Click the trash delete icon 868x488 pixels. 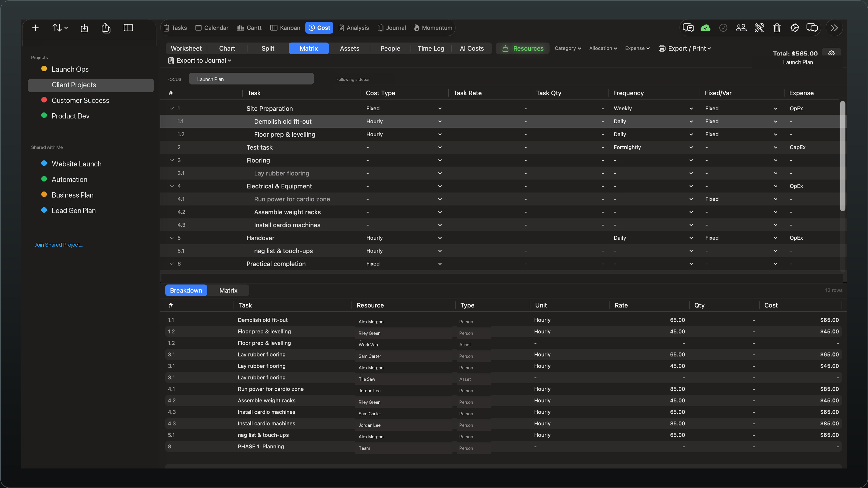click(777, 28)
